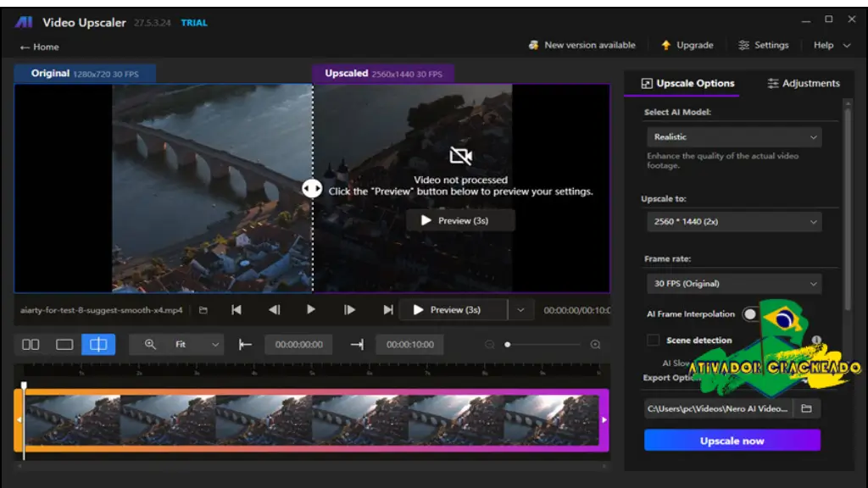Open the Upscale to resolution dropdown
Screen dimensions: 868x488
734,221
